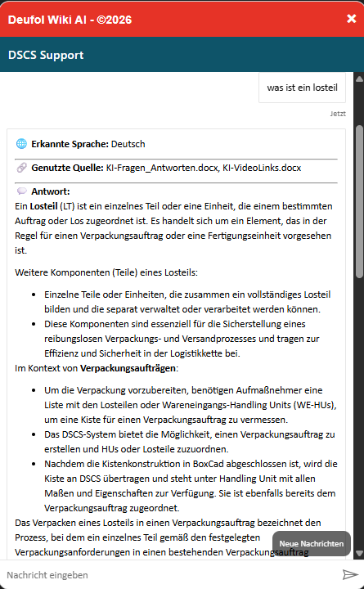Click the bold word 'Losteil' in the answer
The height and width of the screenshot is (589, 364).
[x=43, y=206]
